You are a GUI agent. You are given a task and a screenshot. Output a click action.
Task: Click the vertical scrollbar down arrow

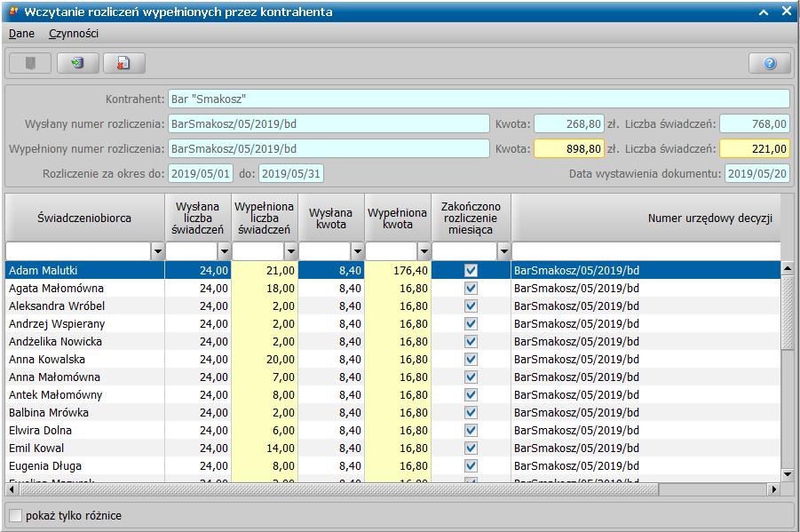788,474
